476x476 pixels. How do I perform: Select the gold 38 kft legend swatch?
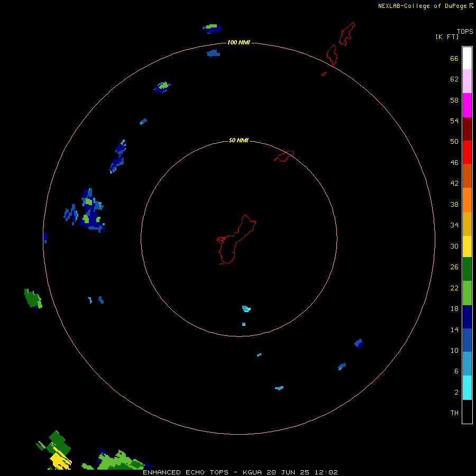(467, 224)
